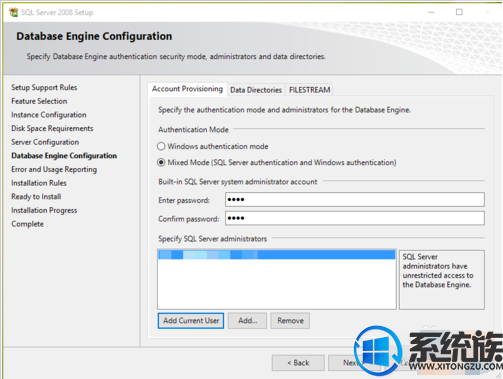
Task: Click the Remove button
Action: pos(290,321)
